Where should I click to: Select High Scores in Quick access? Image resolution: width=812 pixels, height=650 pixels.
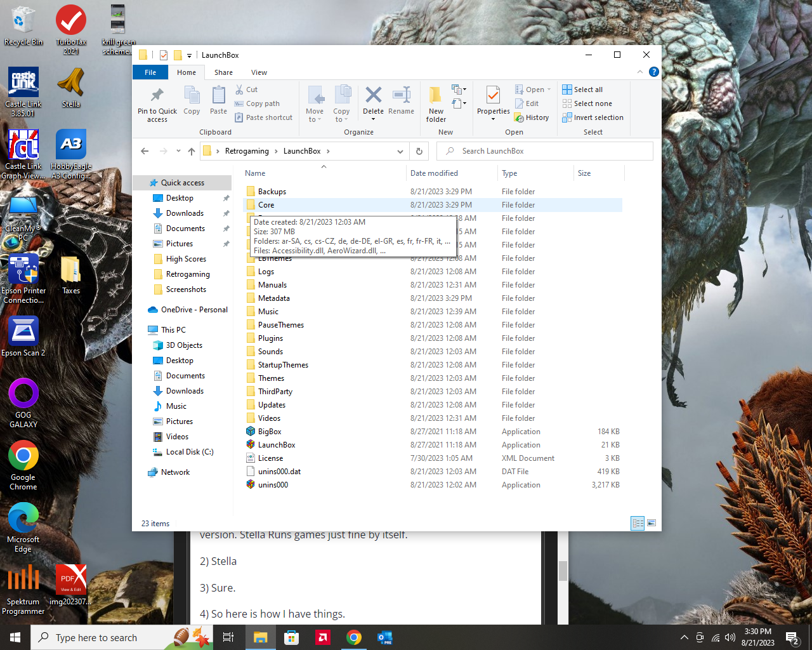(x=186, y=259)
